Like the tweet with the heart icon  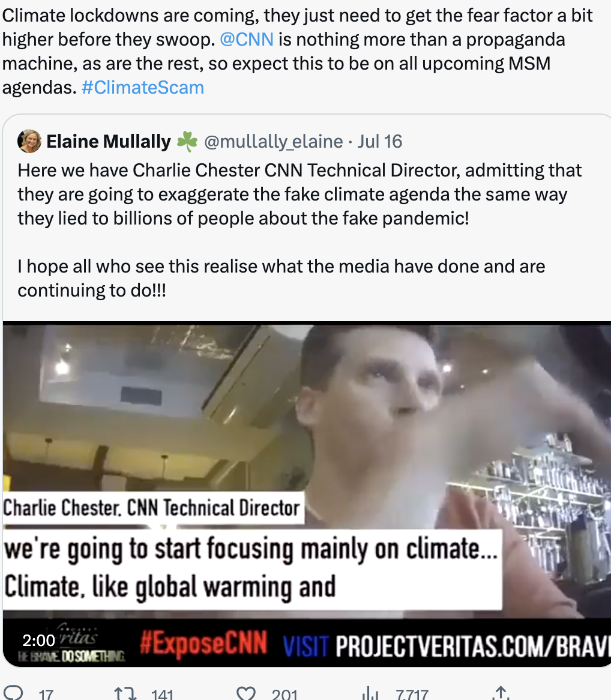click(x=245, y=694)
